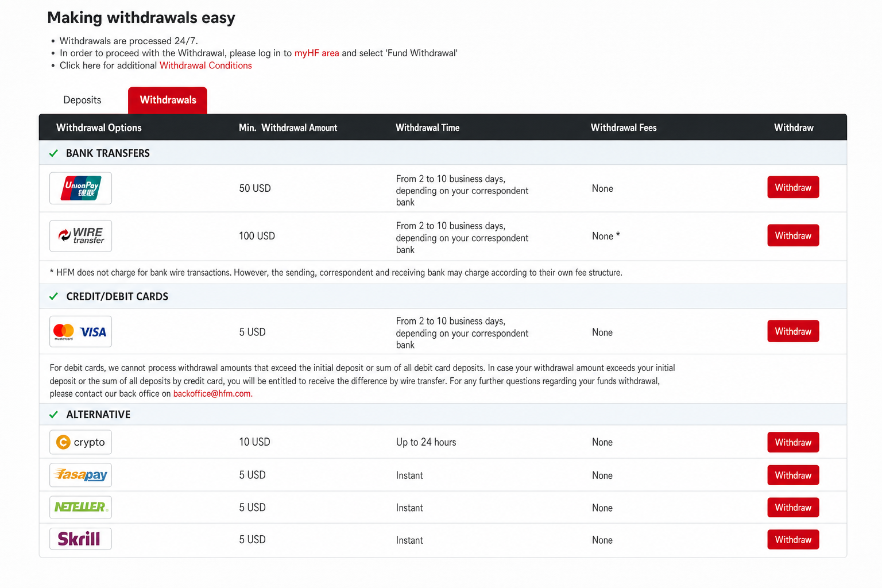Image resolution: width=882 pixels, height=588 pixels.
Task: Click the Skrill logo
Action: pos(80,539)
